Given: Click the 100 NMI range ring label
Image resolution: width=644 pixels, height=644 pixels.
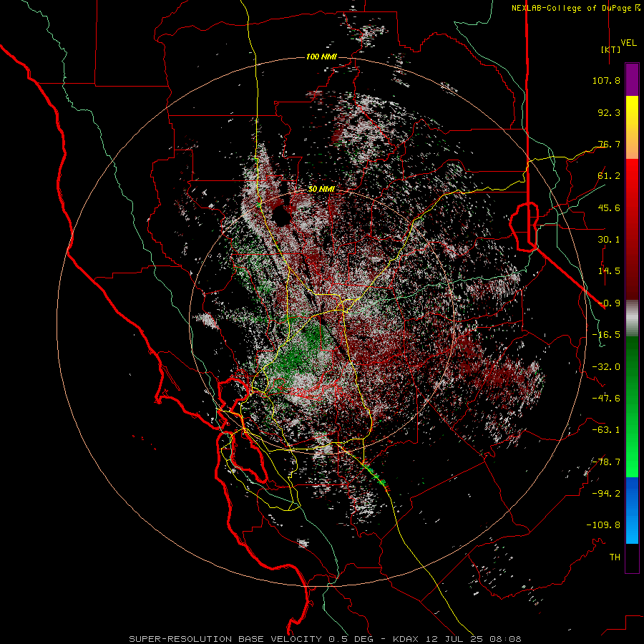Looking at the screenshot, I should tap(321, 57).
